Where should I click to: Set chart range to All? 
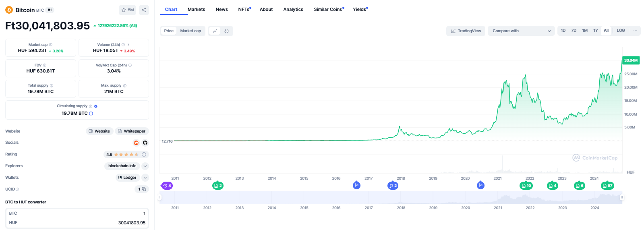coord(606,31)
